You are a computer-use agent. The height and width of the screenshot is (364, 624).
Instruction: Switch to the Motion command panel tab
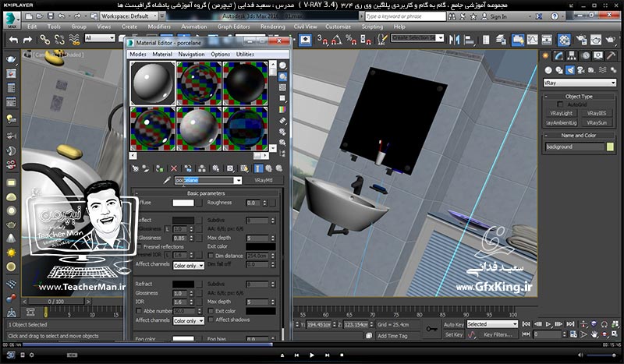point(586,55)
